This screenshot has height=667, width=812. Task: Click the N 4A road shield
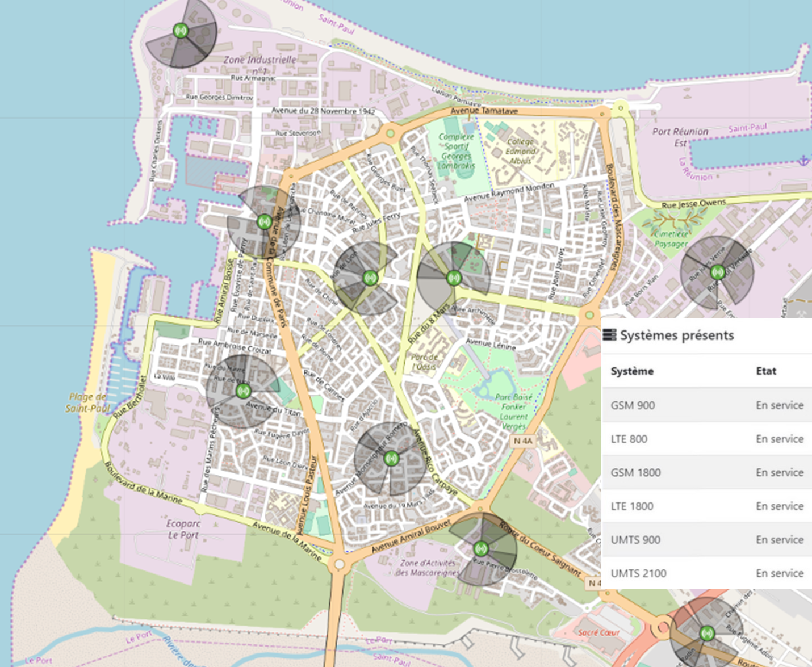[522, 441]
